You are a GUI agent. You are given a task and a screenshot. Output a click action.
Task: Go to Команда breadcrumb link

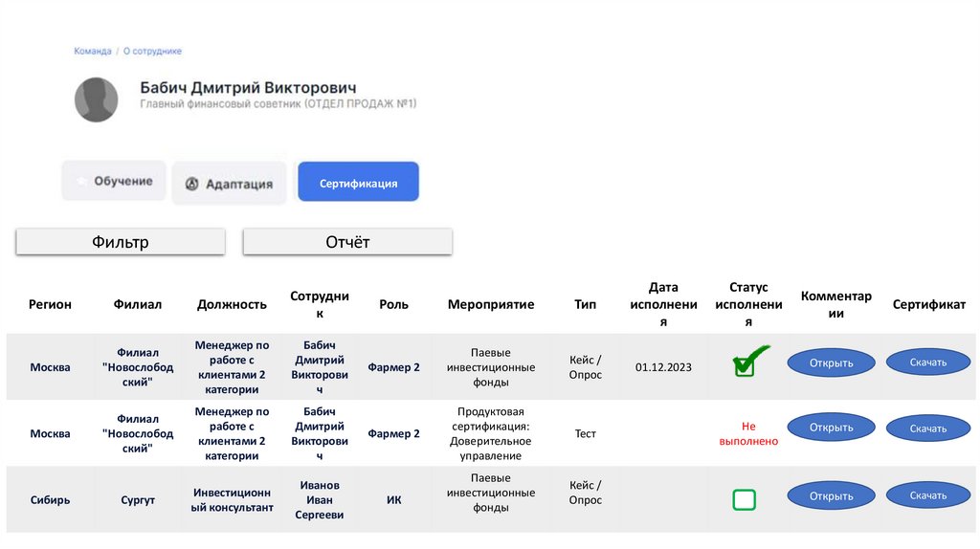click(x=93, y=51)
